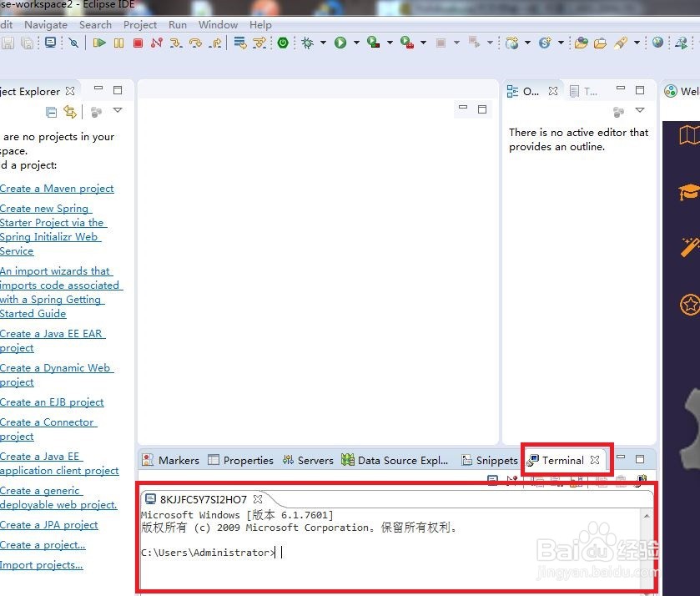
Task: Open the Debug dropdown arrow
Action: coord(323,43)
